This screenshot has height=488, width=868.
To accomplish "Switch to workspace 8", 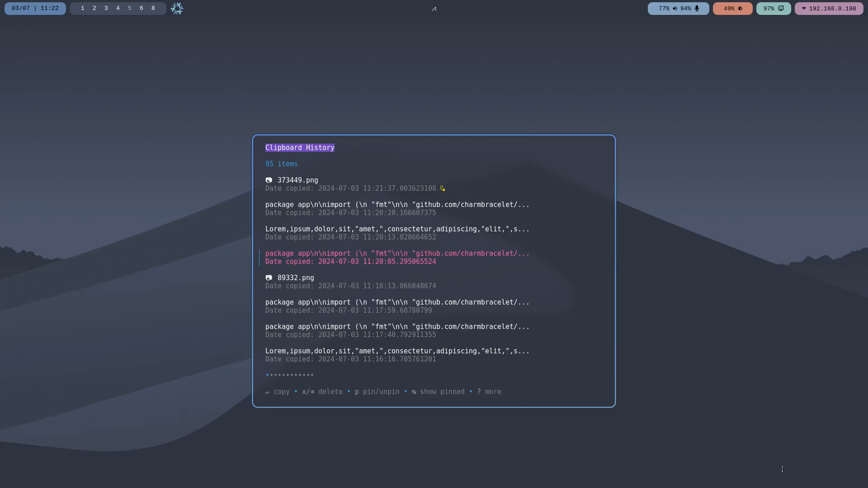I will [153, 8].
